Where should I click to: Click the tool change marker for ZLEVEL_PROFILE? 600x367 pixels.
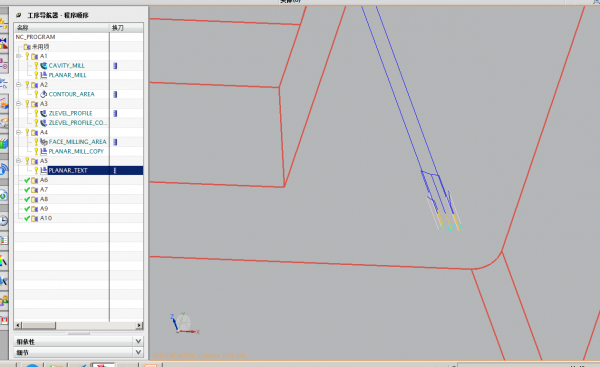pos(115,113)
